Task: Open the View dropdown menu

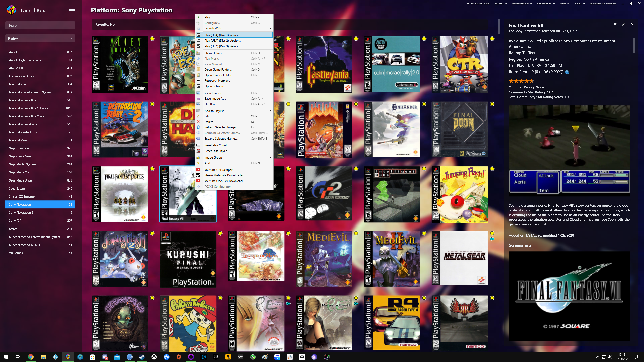Action: coord(564,4)
